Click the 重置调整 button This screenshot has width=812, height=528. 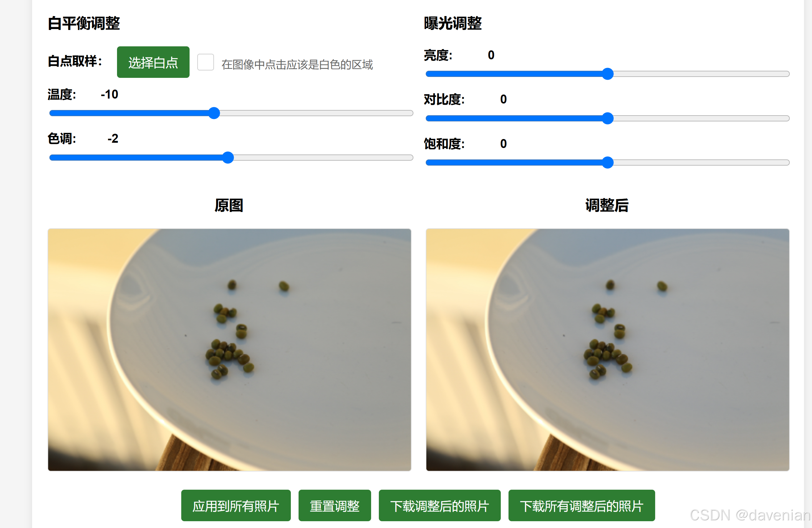point(335,505)
